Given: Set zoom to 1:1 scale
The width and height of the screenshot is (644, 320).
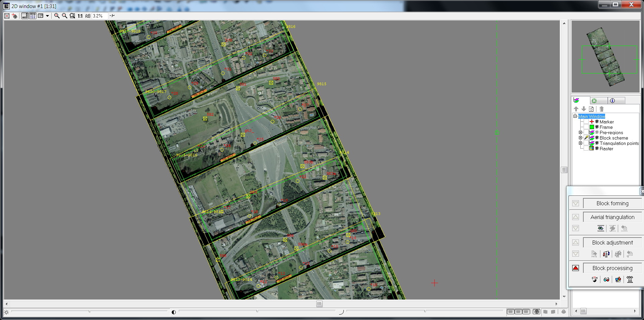Looking at the screenshot, I should click(80, 16).
